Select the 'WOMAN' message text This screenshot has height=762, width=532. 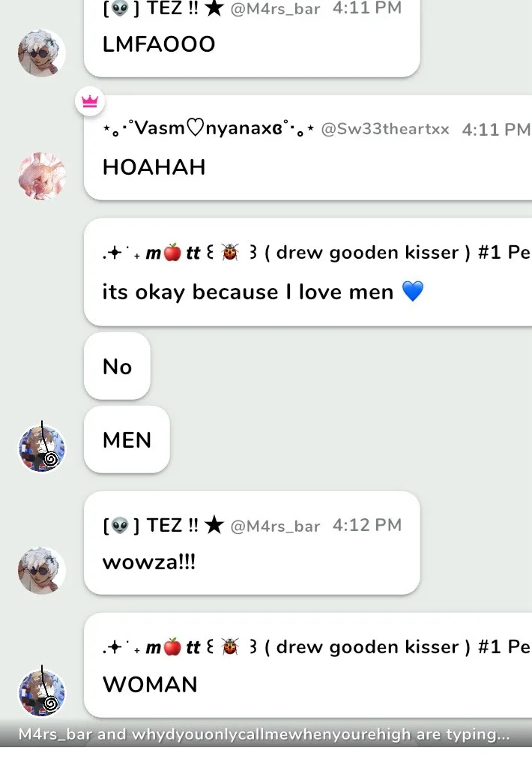(150, 684)
